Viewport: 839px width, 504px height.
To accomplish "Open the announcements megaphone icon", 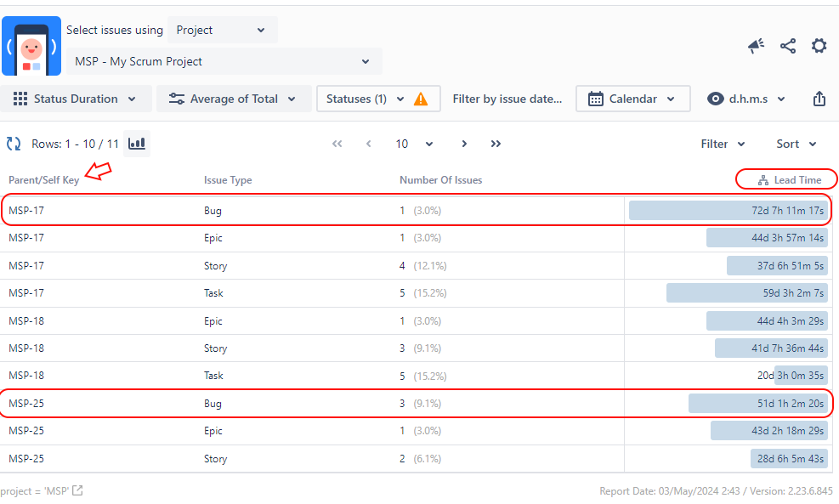I will 756,47.
